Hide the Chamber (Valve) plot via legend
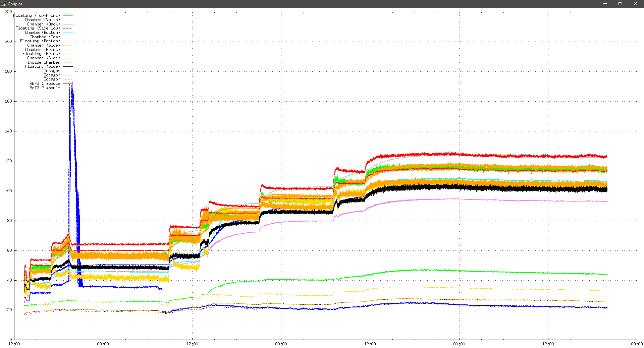The height and width of the screenshot is (348, 644). pyautogui.click(x=42, y=20)
